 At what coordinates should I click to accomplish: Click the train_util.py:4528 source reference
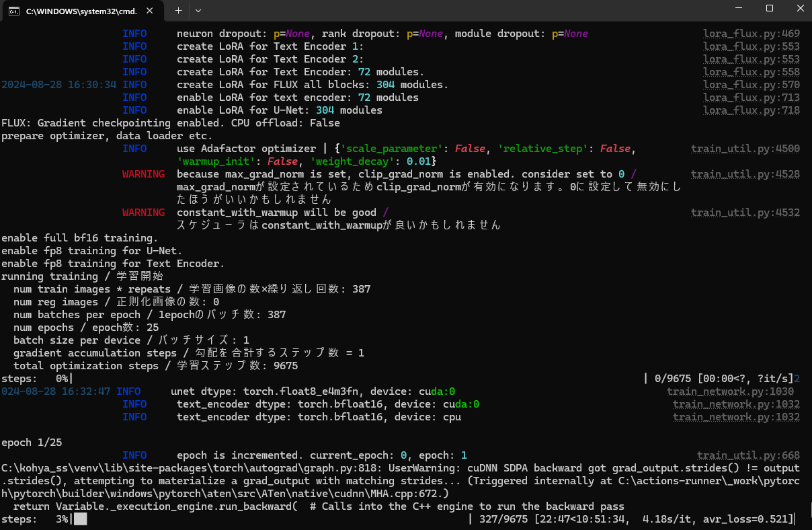click(745, 174)
